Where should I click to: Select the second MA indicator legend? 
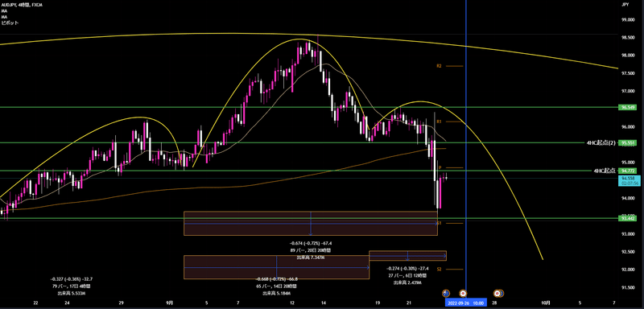coord(4,17)
